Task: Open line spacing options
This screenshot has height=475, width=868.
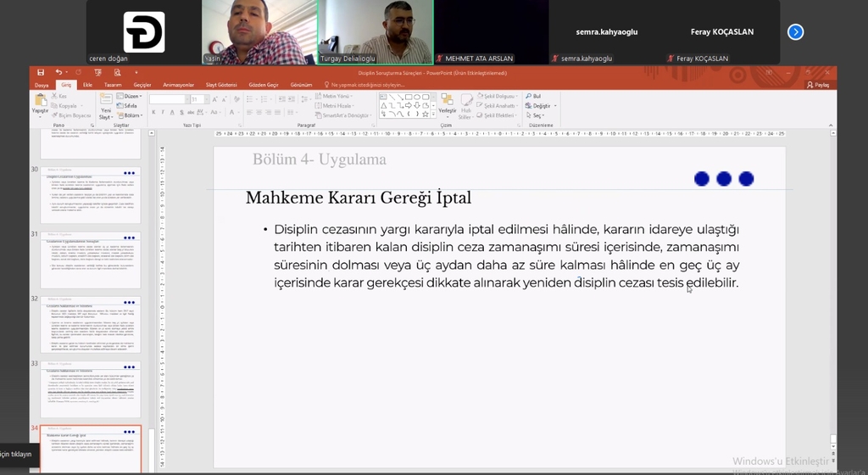Action: pos(305,99)
